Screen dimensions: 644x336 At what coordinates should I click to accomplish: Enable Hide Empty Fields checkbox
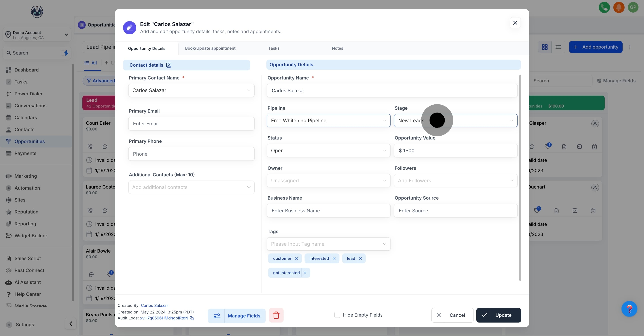[337, 315]
